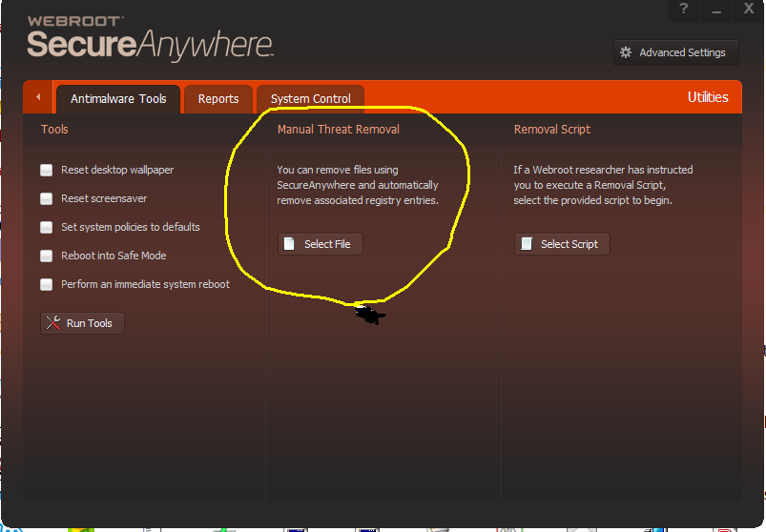Toggle Set system policies to defaults
This screenshot has height=532, width=766.
click(47, 228)
